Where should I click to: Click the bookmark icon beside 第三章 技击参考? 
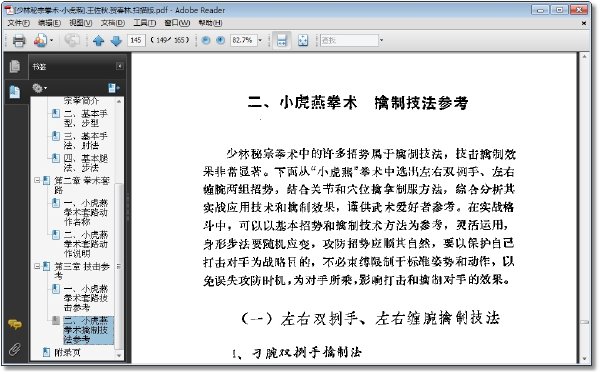pyautogui.click(x=46, y=266)
